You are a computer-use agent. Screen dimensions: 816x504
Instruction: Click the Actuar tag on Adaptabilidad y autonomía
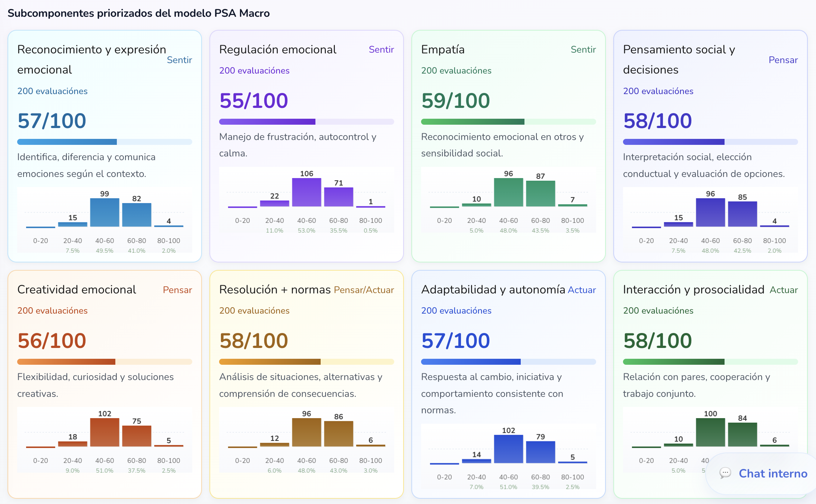pyautogui.click(x=582, y=290)
